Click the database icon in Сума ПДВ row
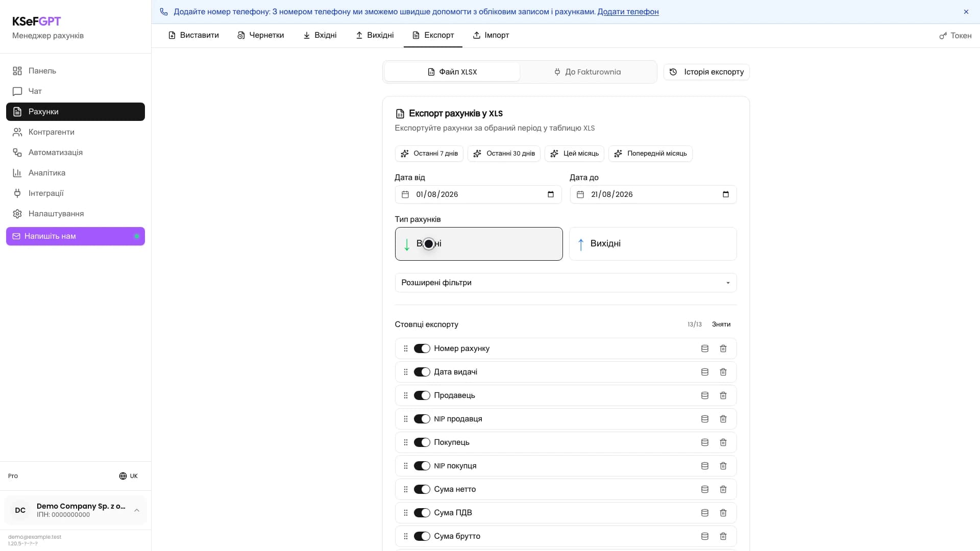980x551 pixels. (x=705, y=513)
